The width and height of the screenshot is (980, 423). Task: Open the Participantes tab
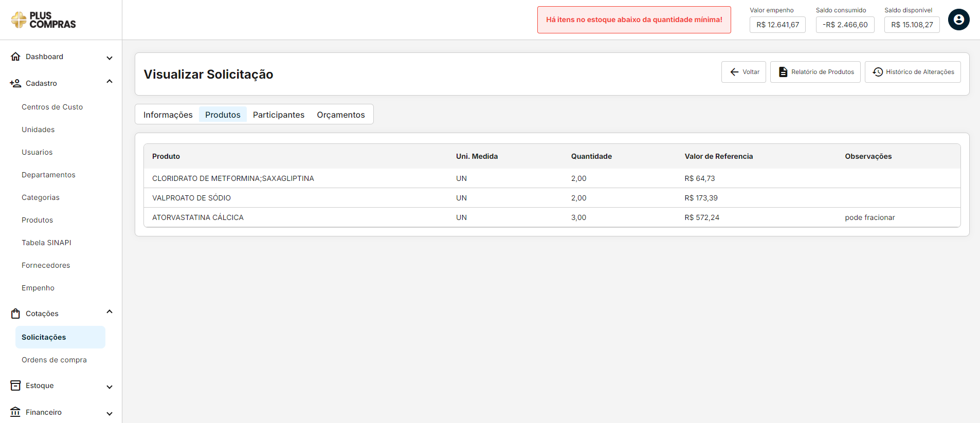(278, 115)
